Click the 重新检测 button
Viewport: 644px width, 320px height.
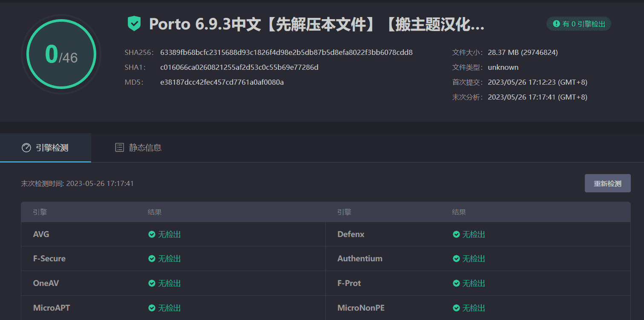[607, 183]
